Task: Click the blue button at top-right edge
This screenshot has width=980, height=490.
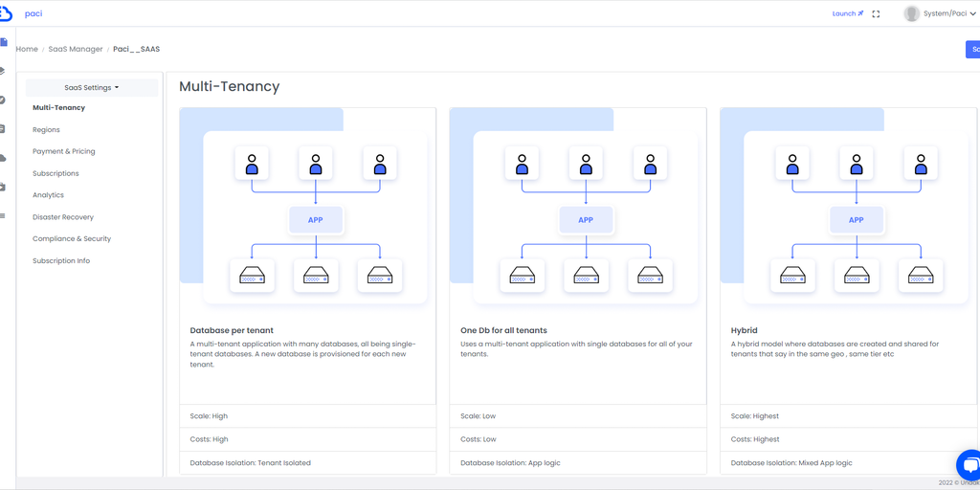Action: pyautogui.click(x=972, y=49)
